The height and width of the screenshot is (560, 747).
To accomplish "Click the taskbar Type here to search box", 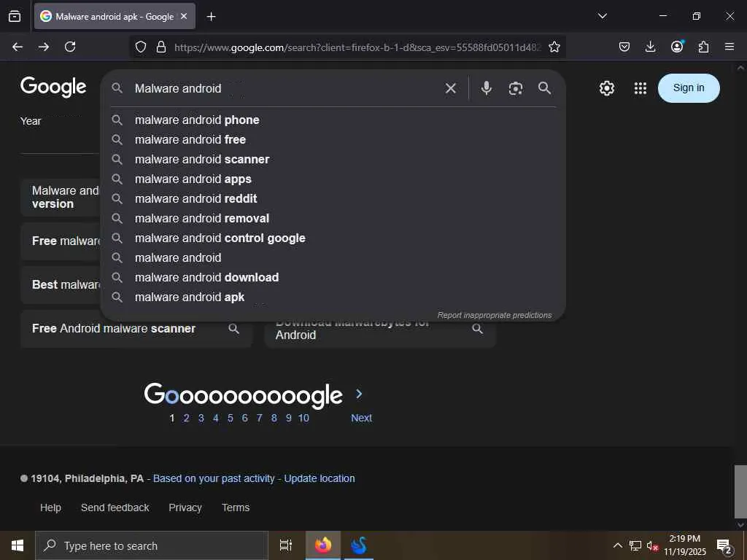I will (152, 545).
